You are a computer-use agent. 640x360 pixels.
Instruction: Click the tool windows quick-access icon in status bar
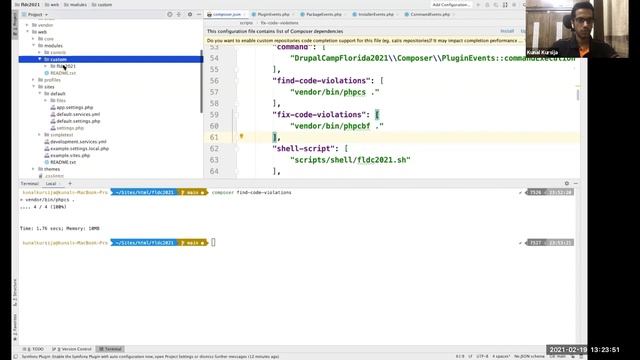tap(16, 356)
